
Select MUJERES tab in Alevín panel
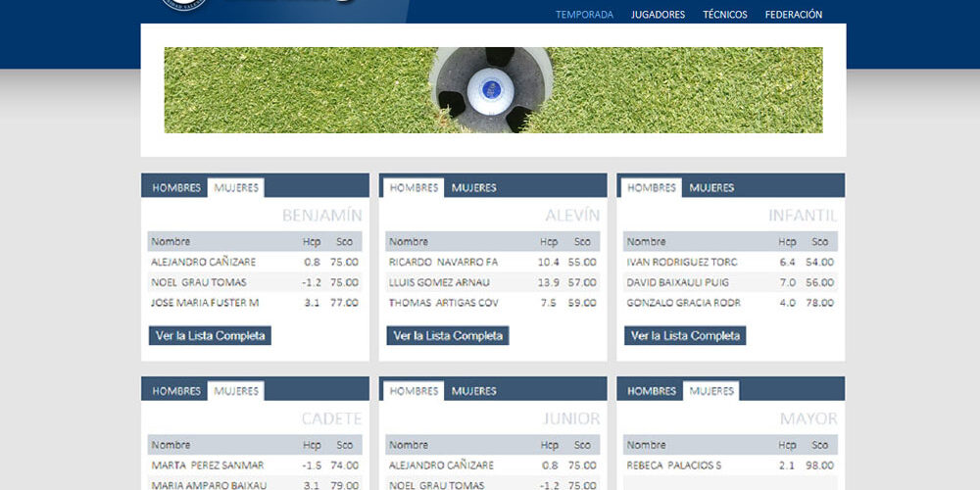(473, 187)
